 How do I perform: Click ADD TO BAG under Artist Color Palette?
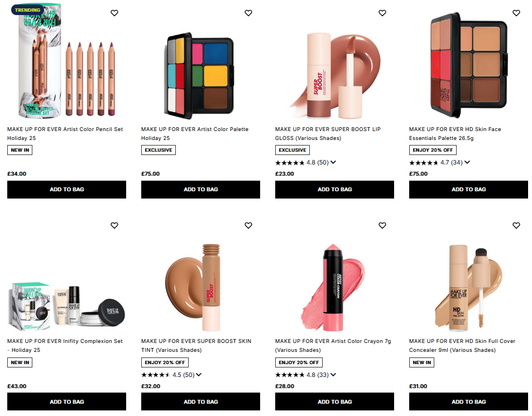[200, 189]
